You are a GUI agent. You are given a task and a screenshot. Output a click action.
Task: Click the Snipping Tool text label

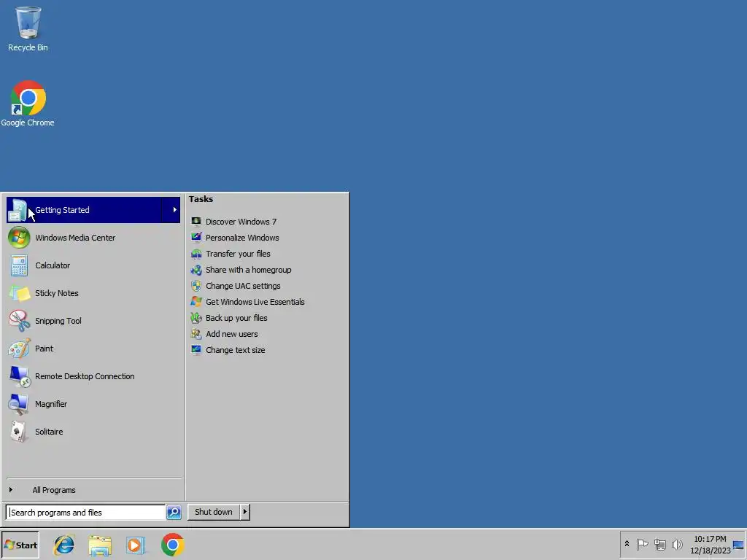pos(58,321)
